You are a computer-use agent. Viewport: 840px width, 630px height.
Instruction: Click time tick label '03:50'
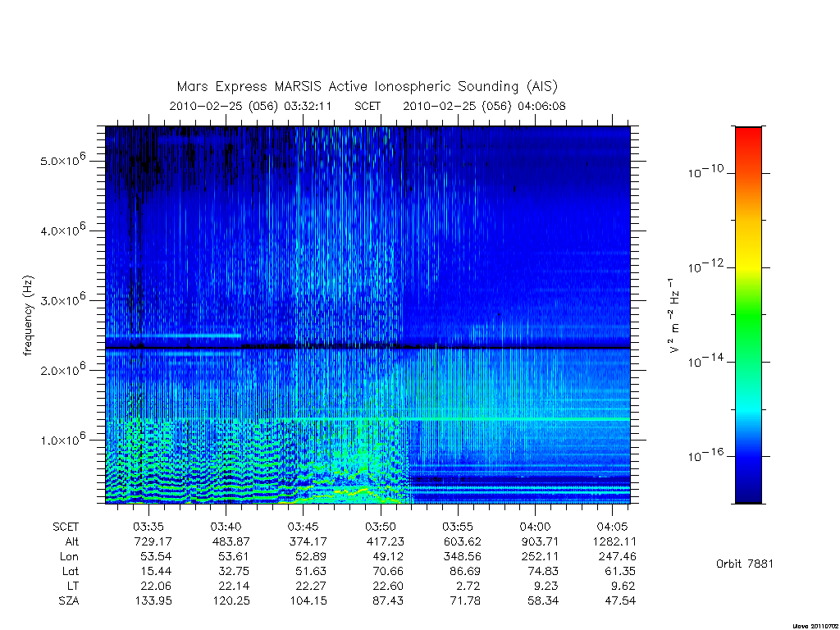(381, 527)
